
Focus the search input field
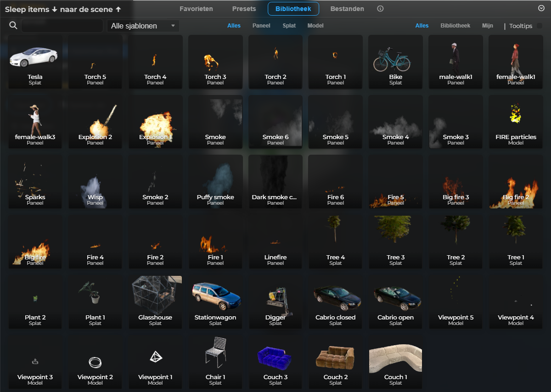pyautogui.click(x=62, y=26)
